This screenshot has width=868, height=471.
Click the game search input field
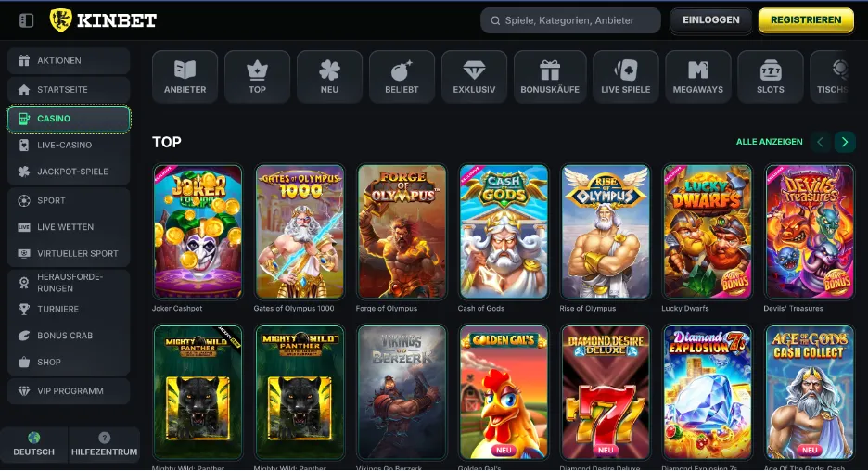tap(570, 20)
